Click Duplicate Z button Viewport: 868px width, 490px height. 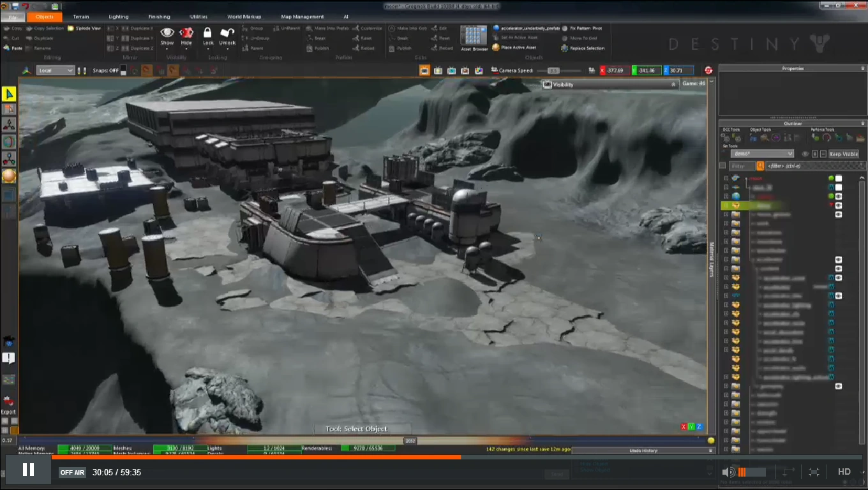(x=138, y=48)
